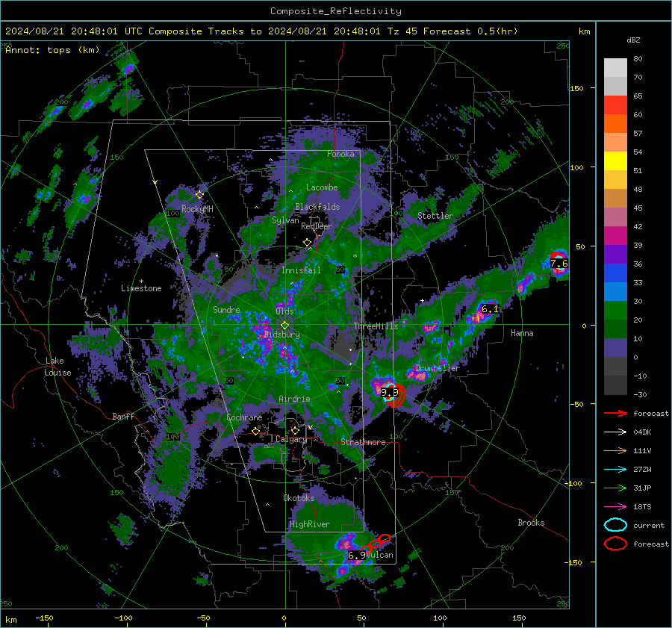Click the magenta 18TS arrow legend icon
672x628 pixels.
(615, 506)
